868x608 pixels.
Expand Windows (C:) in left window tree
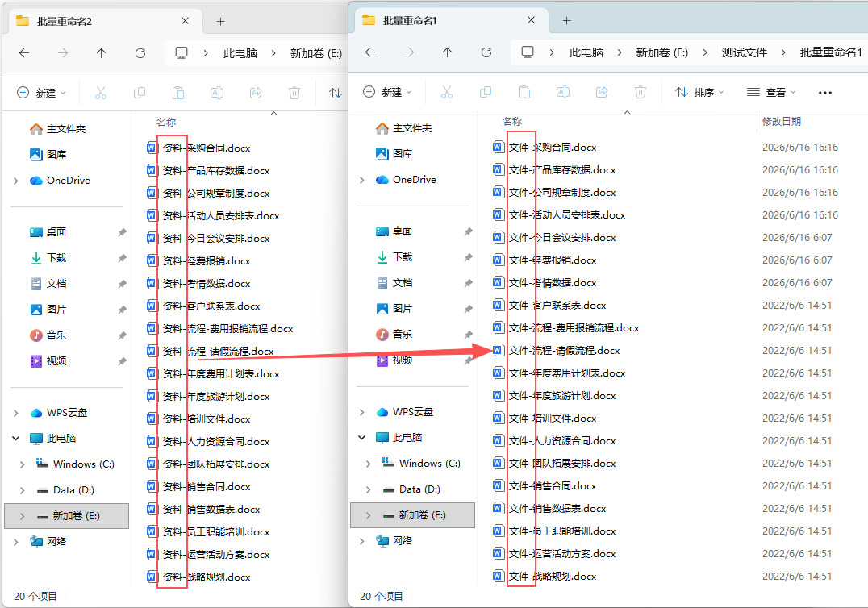click(x=22, y=464)
